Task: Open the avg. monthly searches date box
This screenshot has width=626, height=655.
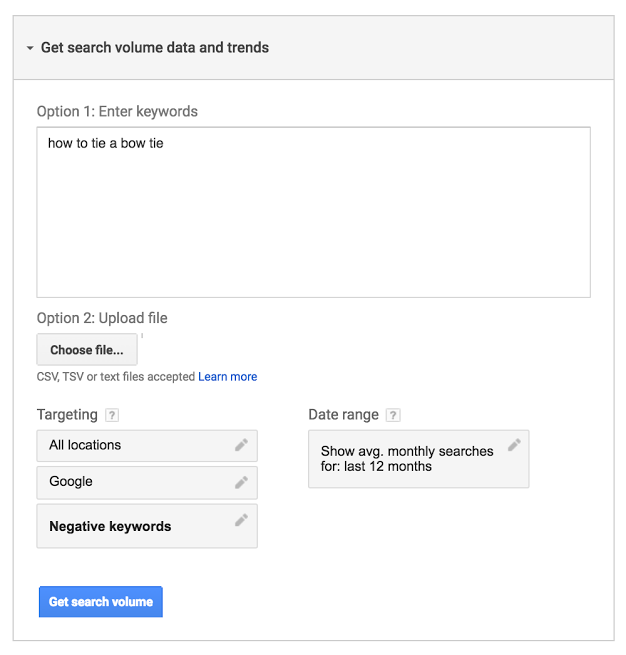Action: click(x=418, y=459)
